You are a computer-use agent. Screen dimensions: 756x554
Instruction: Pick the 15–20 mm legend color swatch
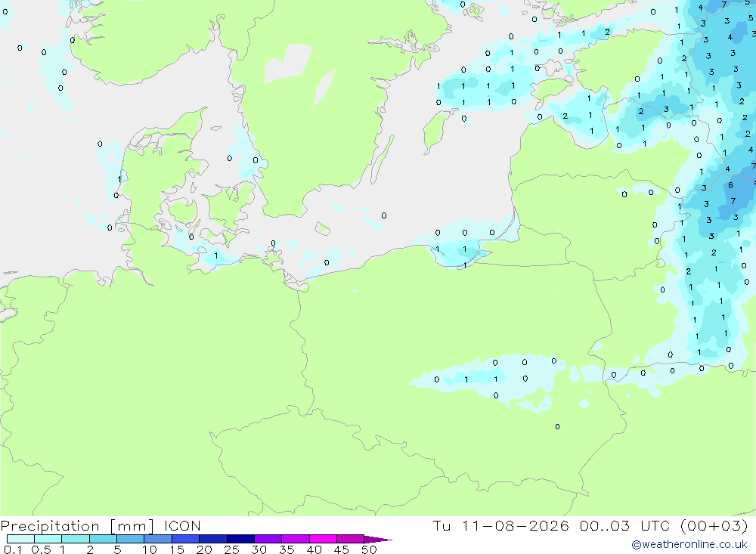point(186,539)
